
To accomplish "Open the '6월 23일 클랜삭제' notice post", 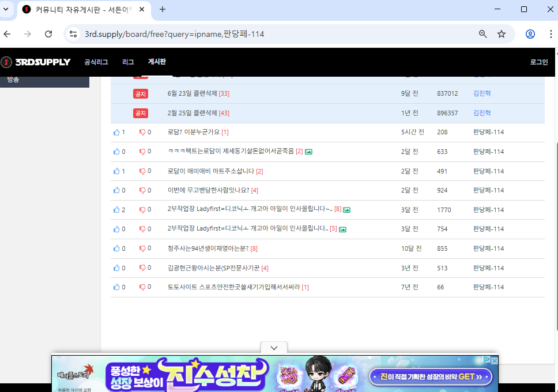I will tap(193, 93).
